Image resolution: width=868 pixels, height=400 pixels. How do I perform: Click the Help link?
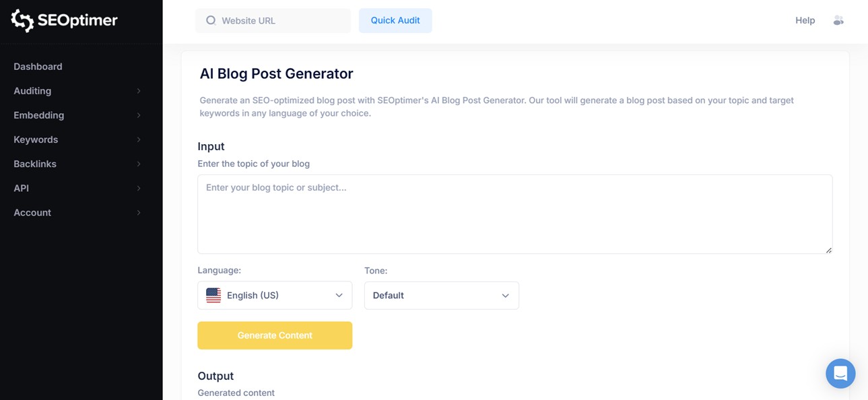point(805,21)
